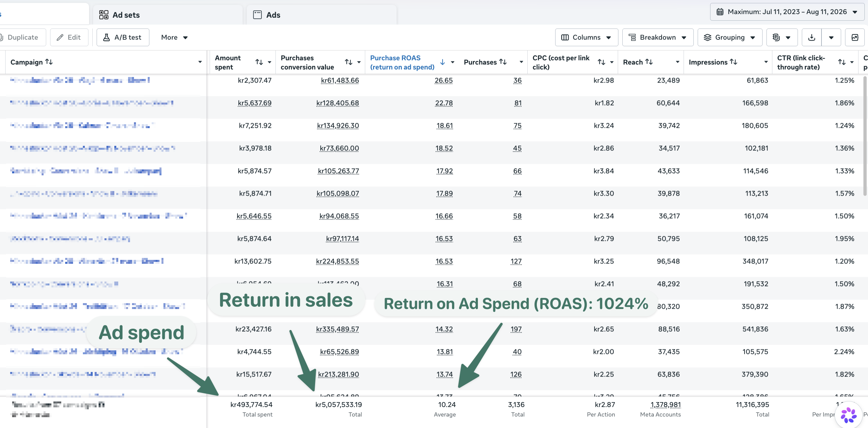868x428 pixels.
Task: Sort by Campaign column arrows icon
Action: coord(49,62)
